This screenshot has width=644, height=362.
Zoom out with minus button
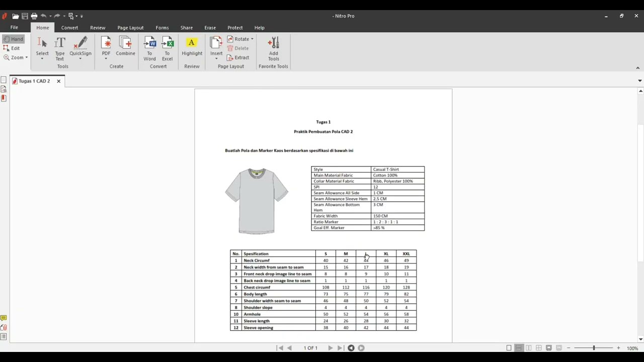coord(569,348)
